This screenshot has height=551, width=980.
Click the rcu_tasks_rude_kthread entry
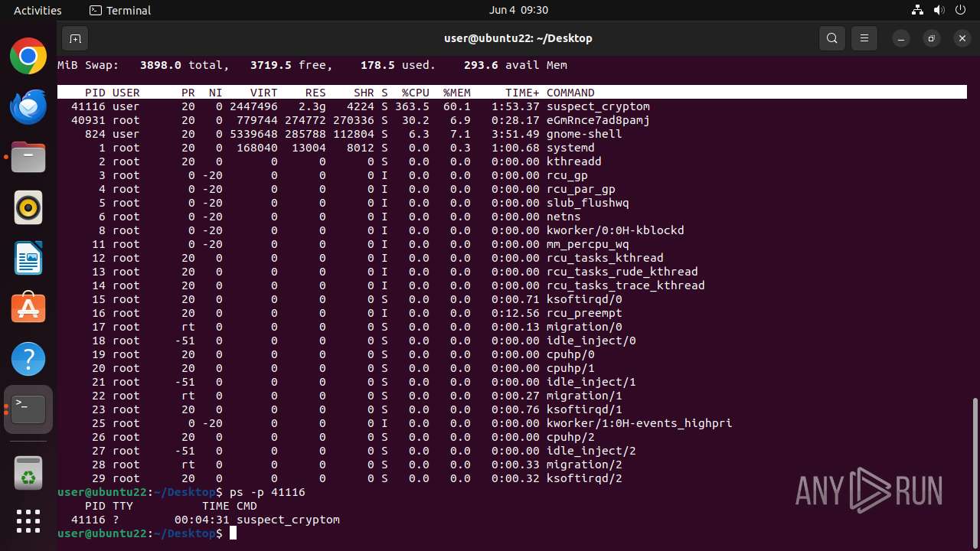click(622, 272)
